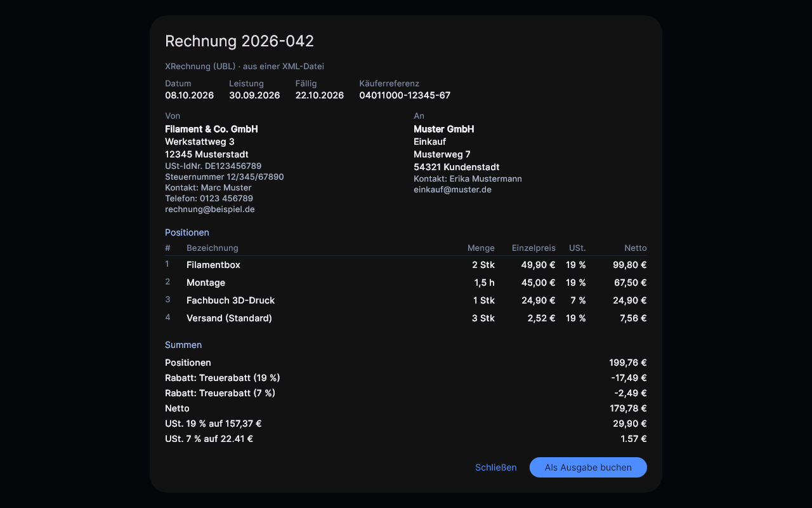Click Montage quantity 1,5 h
The width and height of the screenshot is (812, 508).
click(485, 283)
